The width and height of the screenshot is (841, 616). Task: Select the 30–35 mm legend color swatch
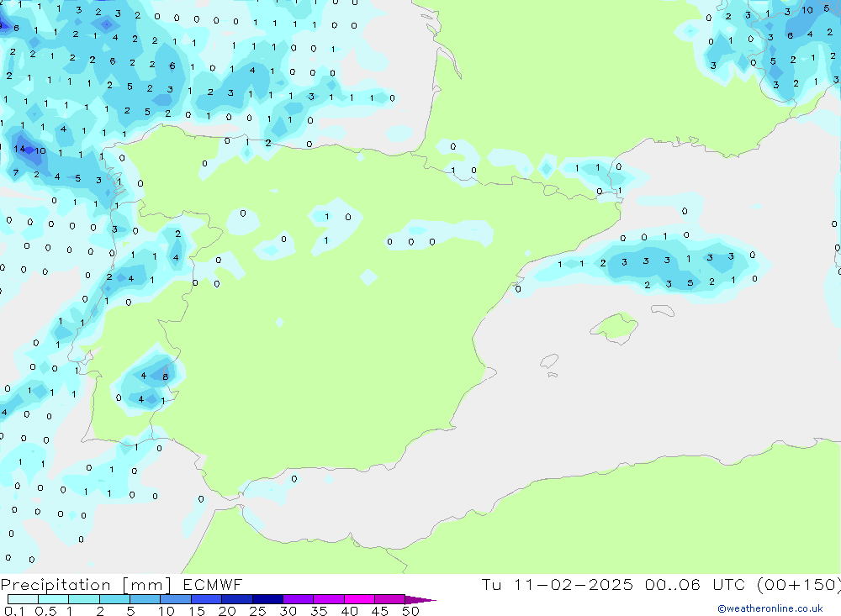[299, 599]
